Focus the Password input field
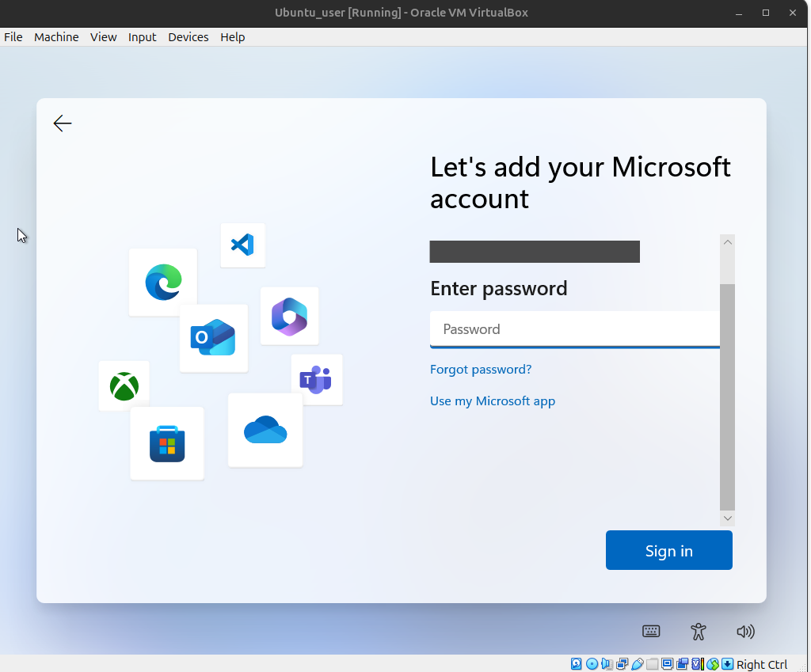 [x=575, y=329]
